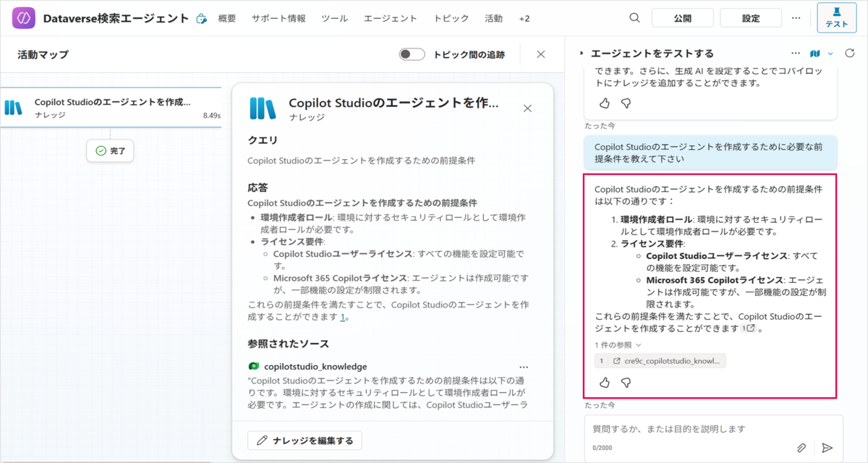Click the Dataverse検索エージェント title
Screen dimensions: 868x463
coord(116,18)
